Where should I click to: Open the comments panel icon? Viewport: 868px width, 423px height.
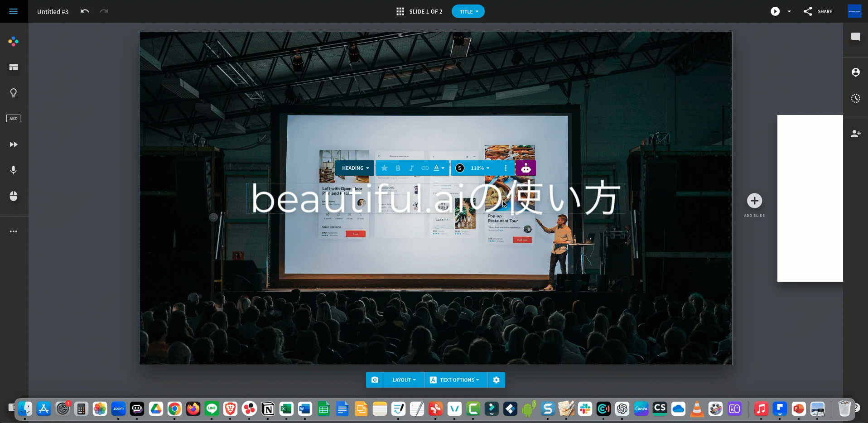click(x=856, y=37)
